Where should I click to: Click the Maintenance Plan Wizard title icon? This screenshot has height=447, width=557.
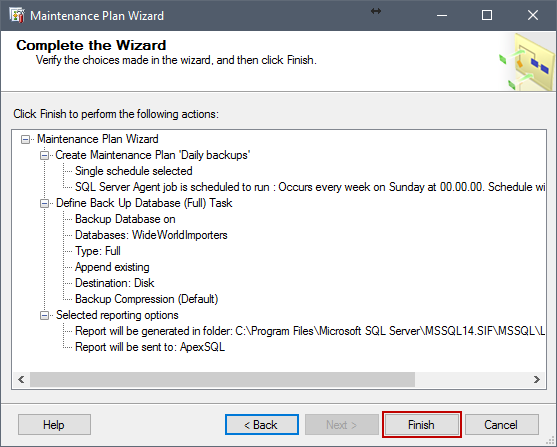17,16
